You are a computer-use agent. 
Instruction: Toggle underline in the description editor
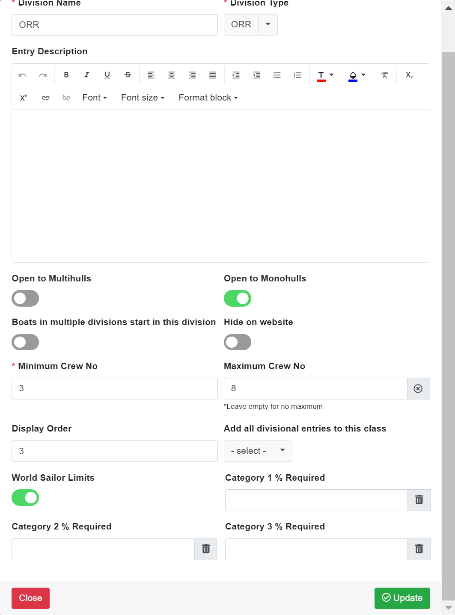pyautogui.click(x=107, y=75)
